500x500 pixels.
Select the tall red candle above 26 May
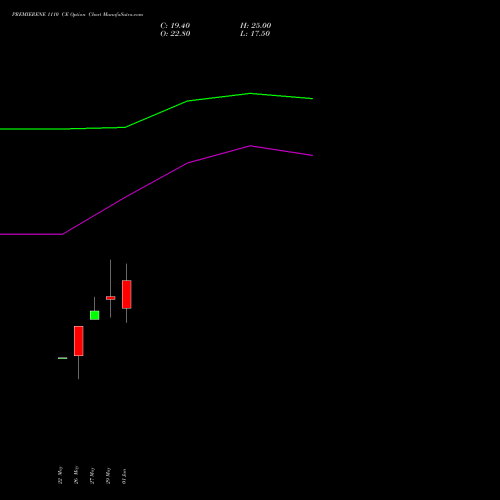(x=79, y=341)
